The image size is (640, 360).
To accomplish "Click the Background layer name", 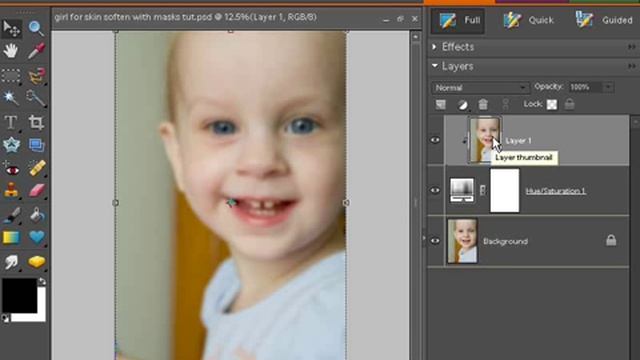I will pyautogui.click(x=505, y=241).
